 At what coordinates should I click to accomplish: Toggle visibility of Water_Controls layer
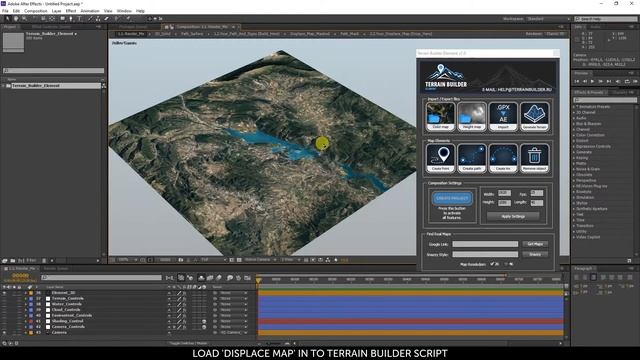4,304
